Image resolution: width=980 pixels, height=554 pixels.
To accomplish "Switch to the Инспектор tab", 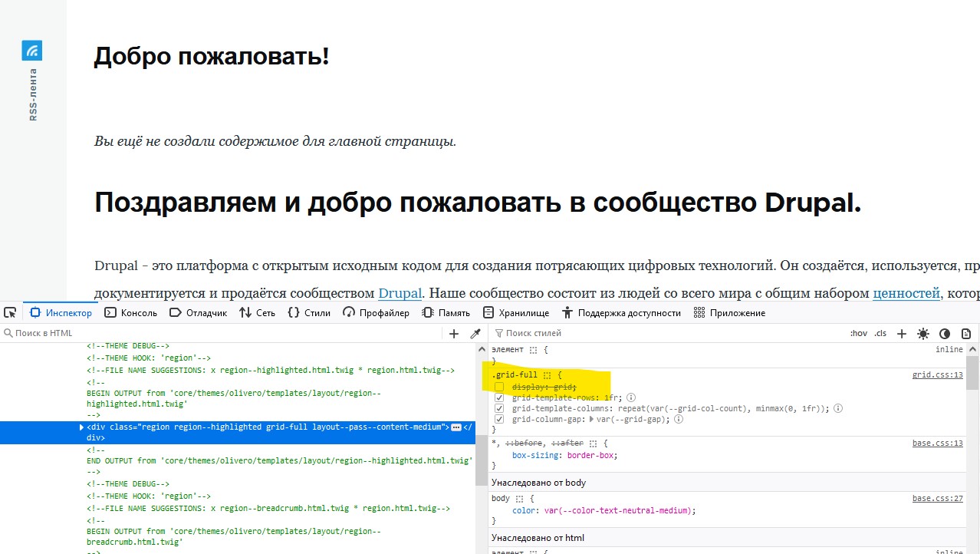I will (x=61, y=313).
